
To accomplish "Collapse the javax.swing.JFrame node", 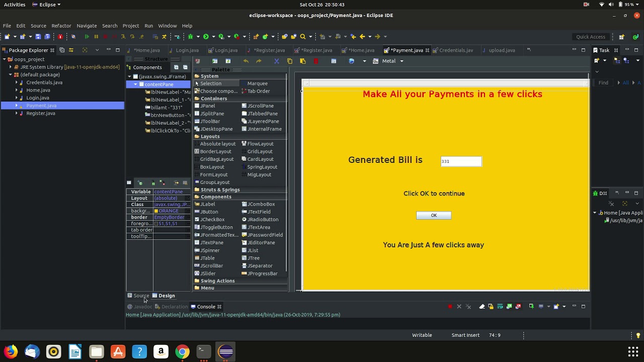I will [x=129, y=76].
